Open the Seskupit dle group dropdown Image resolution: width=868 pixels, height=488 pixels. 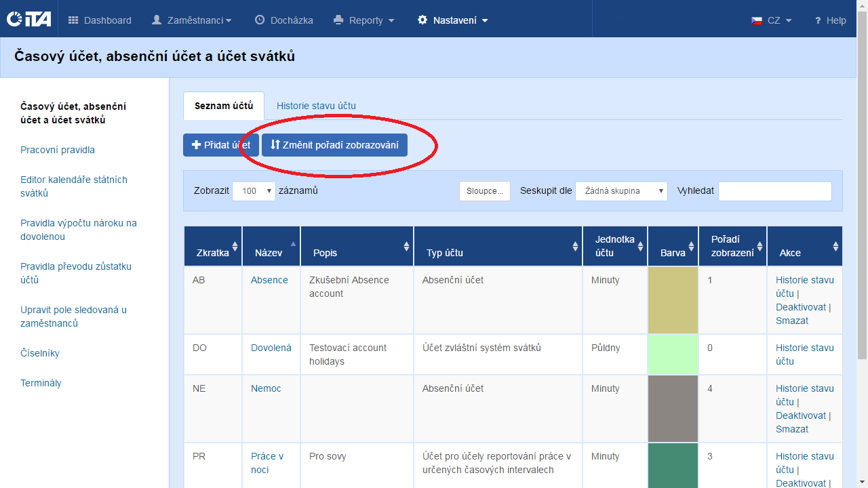[621, 191]
